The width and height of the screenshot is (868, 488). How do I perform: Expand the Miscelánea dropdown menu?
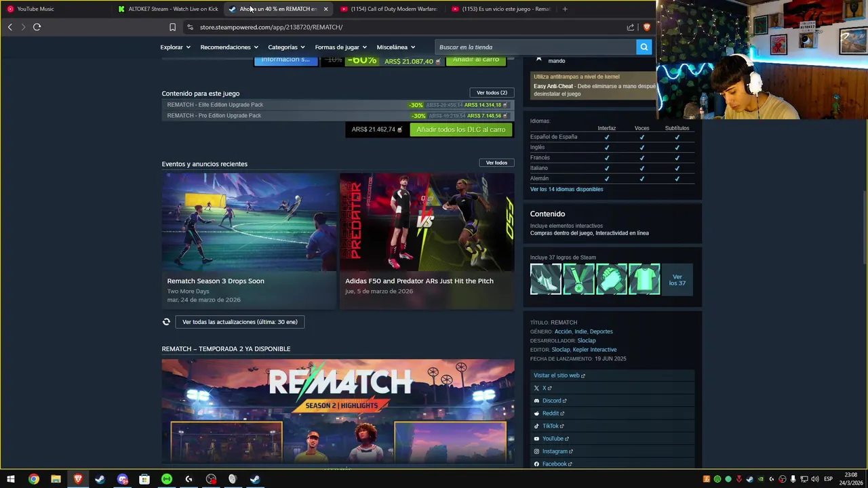click(395, 47)
